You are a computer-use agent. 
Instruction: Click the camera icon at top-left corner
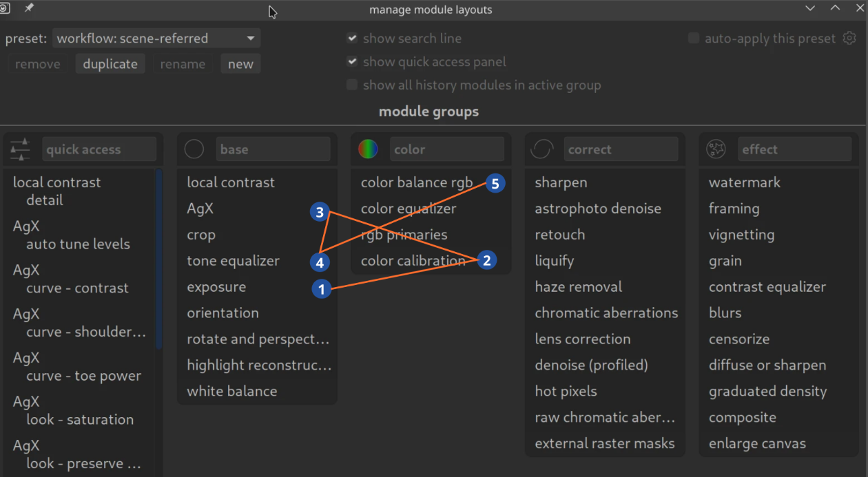[x=5, y=8]
